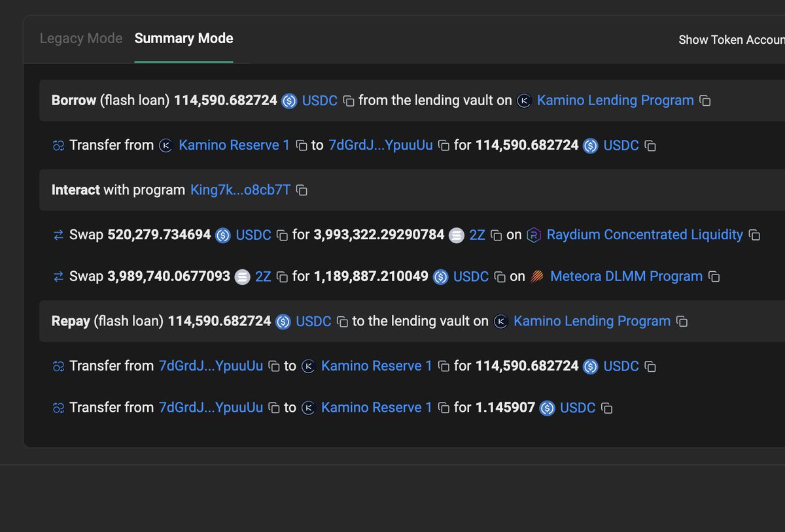Screen dimensions: 785x532
Task: Open USDC link in Repay row
Action: coord(314,321)
